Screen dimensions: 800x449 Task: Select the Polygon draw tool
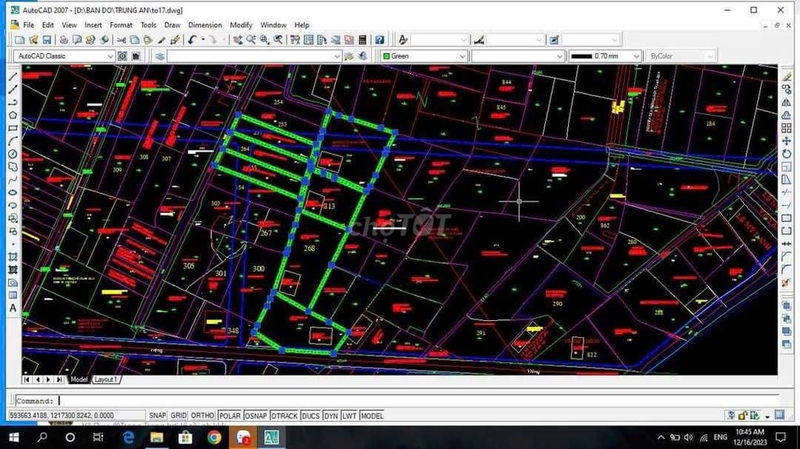pyautogui.click(x=13, y=115)
